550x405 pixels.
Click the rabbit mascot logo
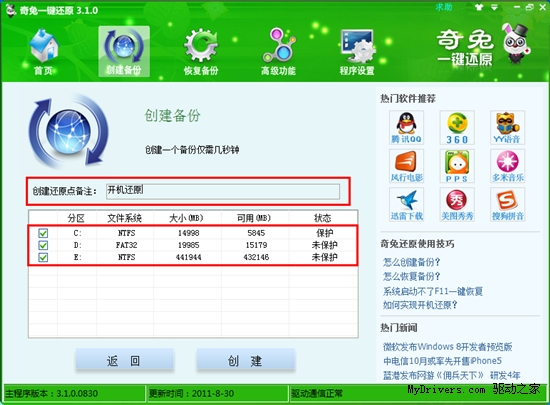(x=517, y=43)
